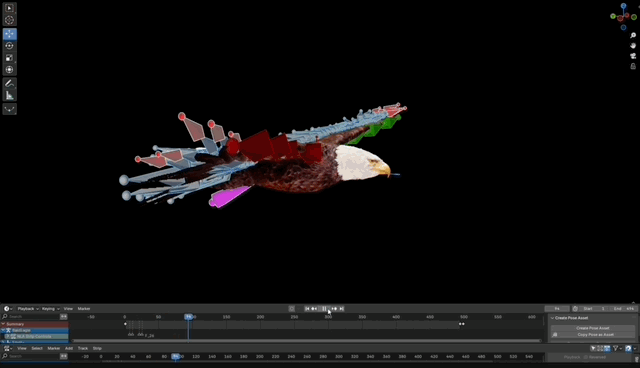
Task: Click the Start frame field
Action: click(594, 309)
